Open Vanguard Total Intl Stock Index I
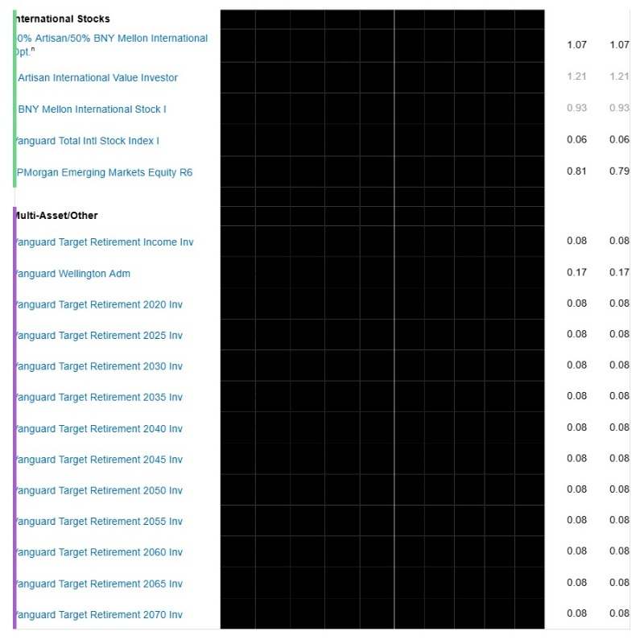The width and height of the screenshot is (644, 644). pyautogui.click(x=87, y=141)
